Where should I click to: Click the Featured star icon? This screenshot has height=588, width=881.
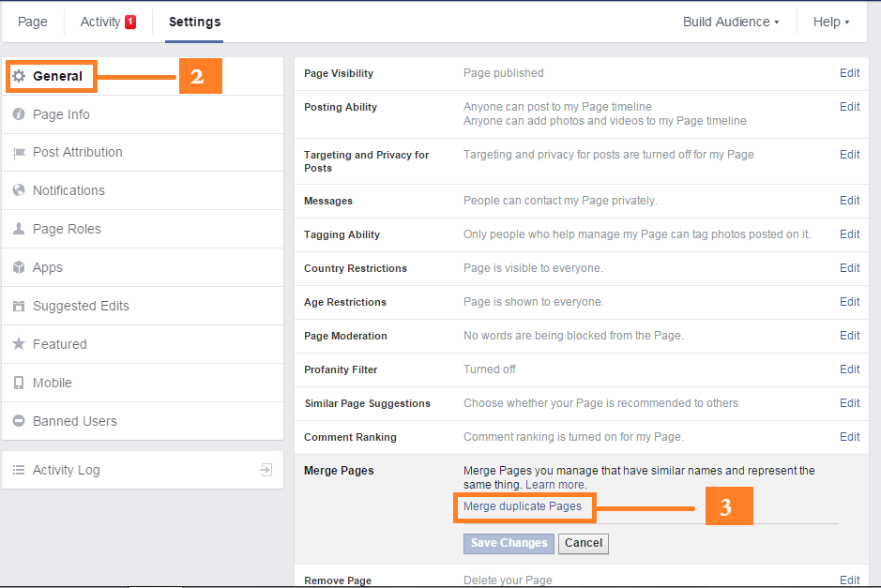19,344
